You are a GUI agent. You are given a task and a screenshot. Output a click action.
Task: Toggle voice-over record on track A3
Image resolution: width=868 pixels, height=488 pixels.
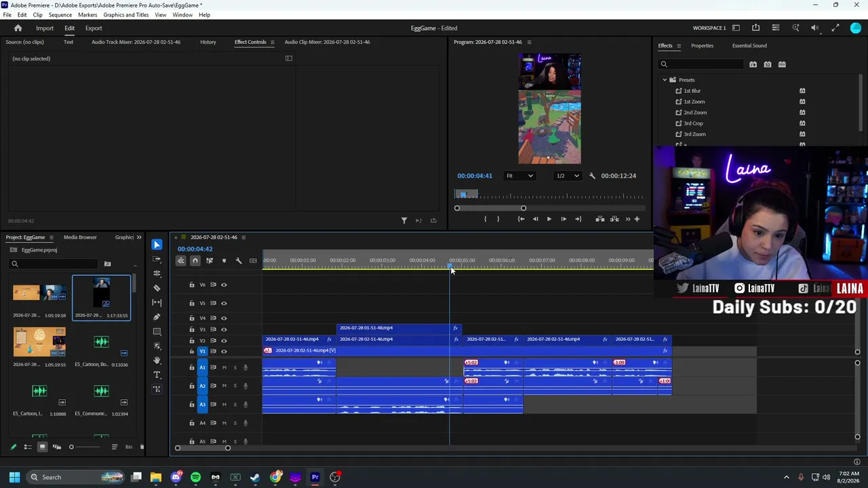click(245, 405)
